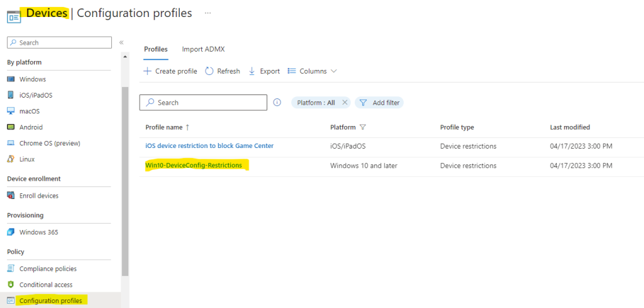Image resolution: width=644 pixels, height=308 pixels.
Task: Open Win10-DeviceConfig-Restrictions profile
Action: click(194, 165)
